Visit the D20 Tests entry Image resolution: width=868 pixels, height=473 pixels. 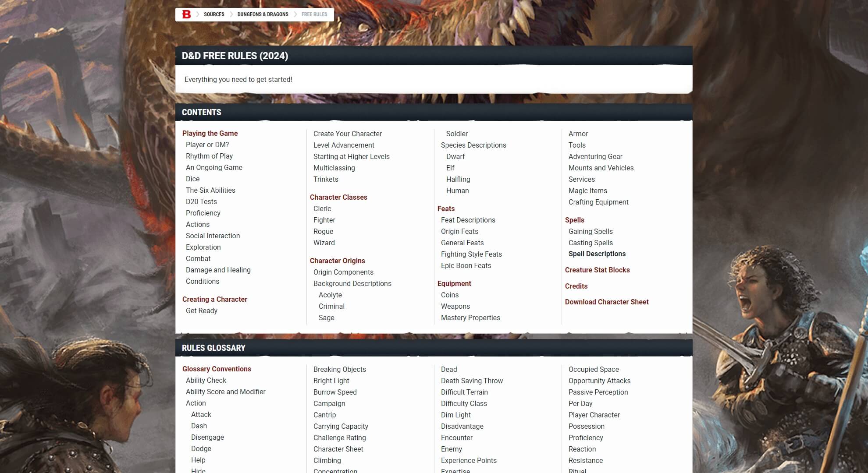click(201, 201)
